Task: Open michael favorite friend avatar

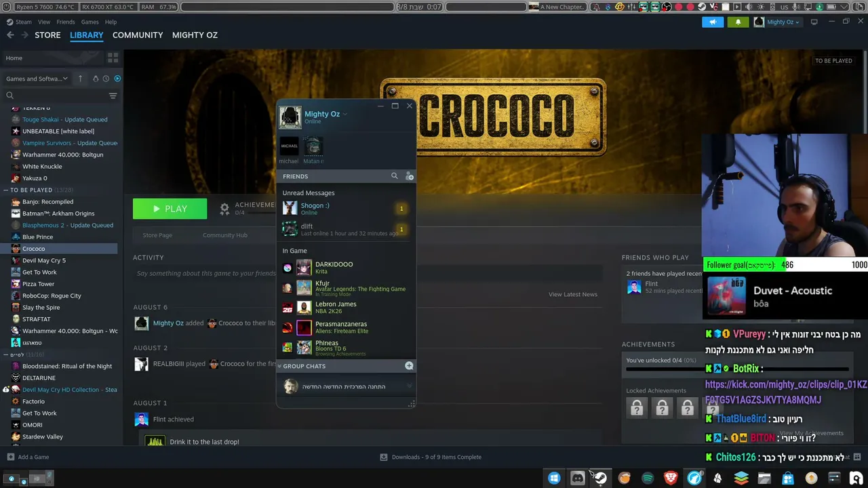Action: click(x=289, y=146)
